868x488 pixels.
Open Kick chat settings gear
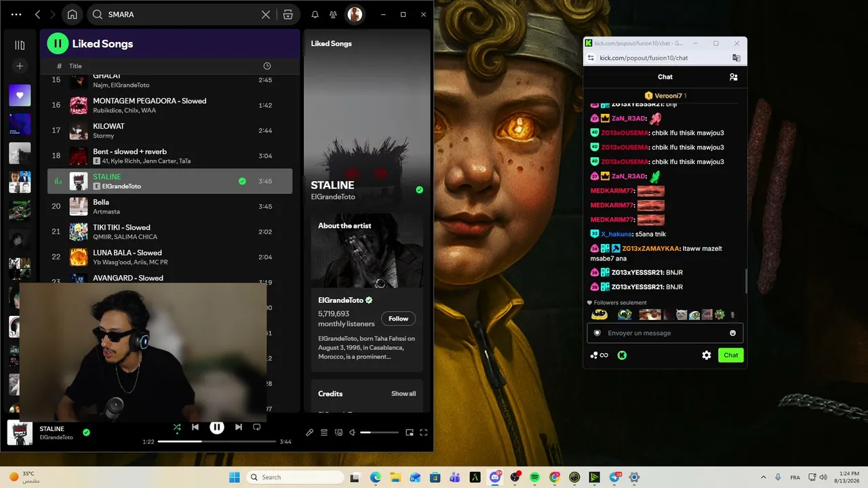707,355
